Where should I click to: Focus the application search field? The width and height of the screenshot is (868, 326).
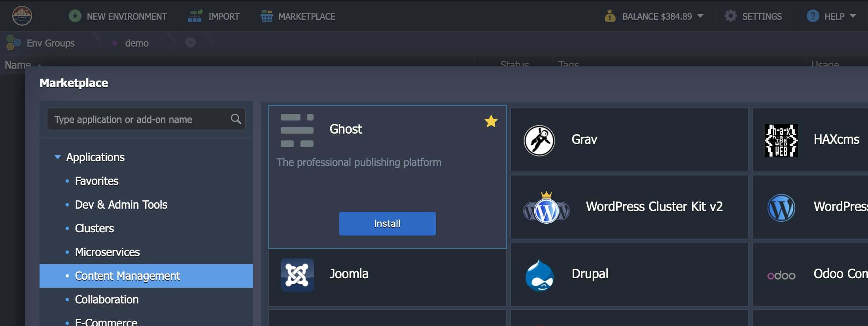146,119
